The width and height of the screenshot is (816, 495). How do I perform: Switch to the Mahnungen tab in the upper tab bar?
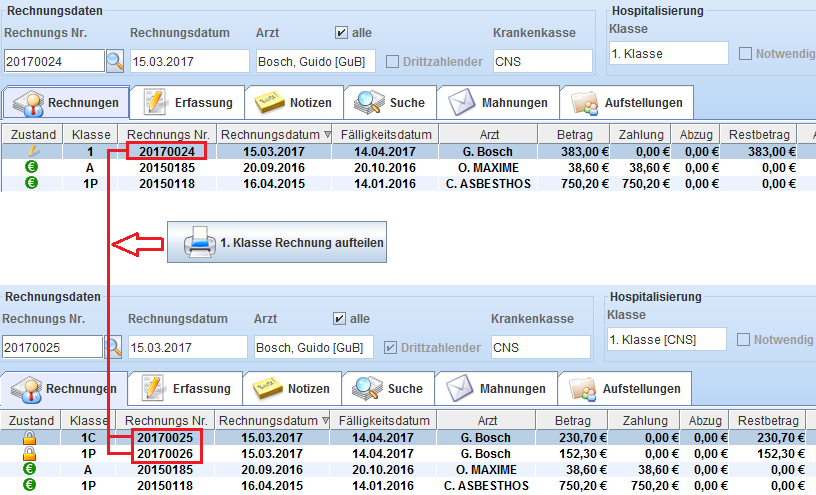498,102
